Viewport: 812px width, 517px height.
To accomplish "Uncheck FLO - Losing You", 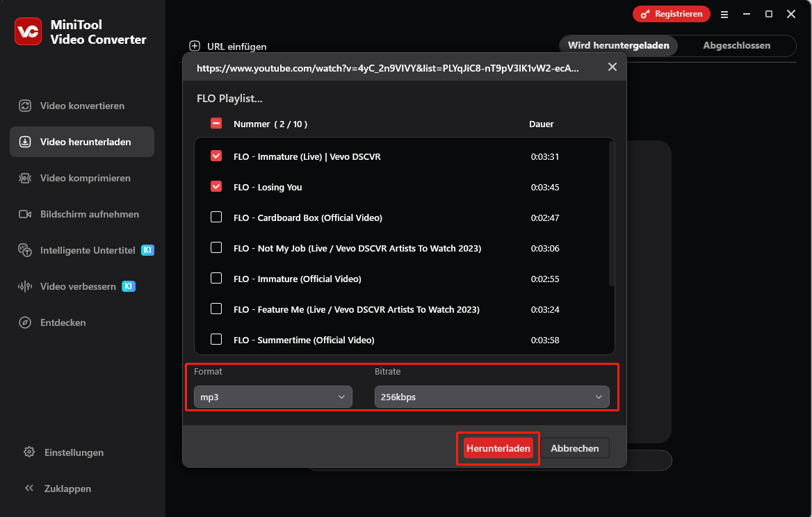I will coord(216,186).
